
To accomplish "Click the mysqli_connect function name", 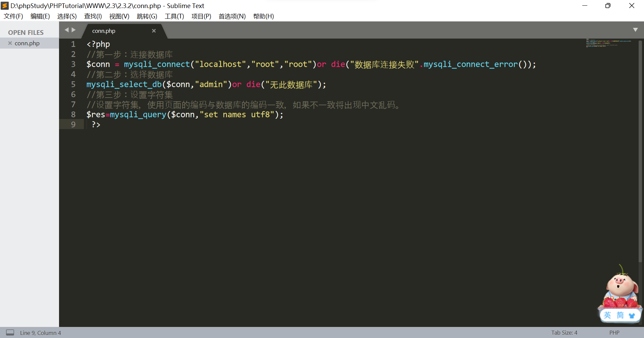I will coord(157,64).
